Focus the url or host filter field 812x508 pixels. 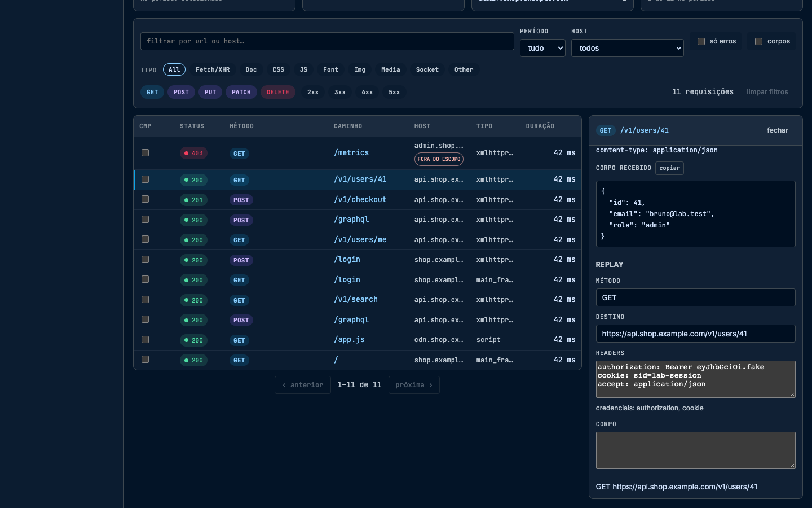point(327,41)
